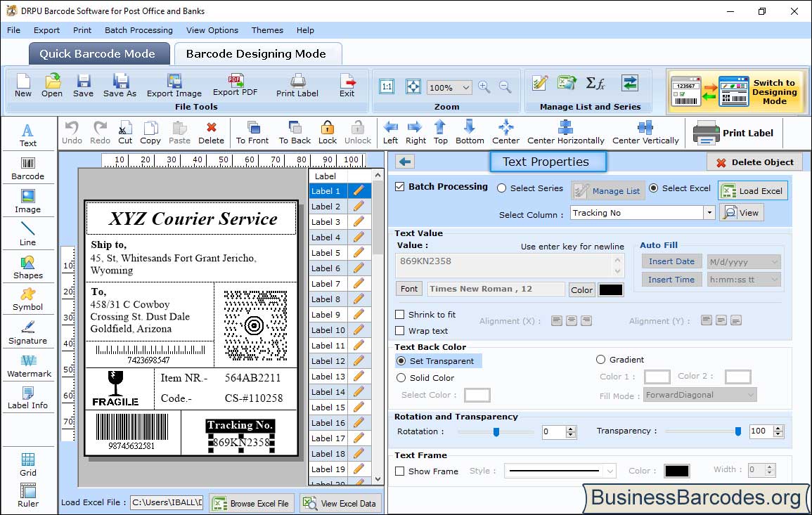Click the Transparency slider handle
The image size is (812, 515).
pyautogui.click(x=738, y=431)
